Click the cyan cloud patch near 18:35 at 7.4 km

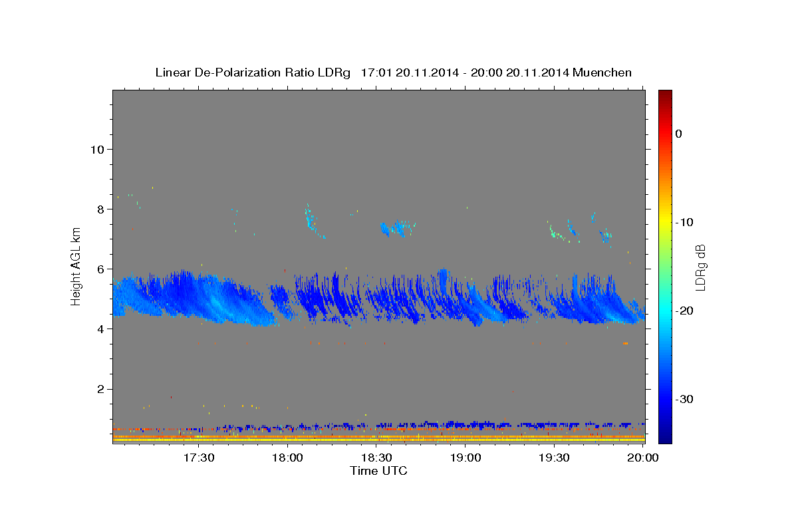(x=398, y=229)
